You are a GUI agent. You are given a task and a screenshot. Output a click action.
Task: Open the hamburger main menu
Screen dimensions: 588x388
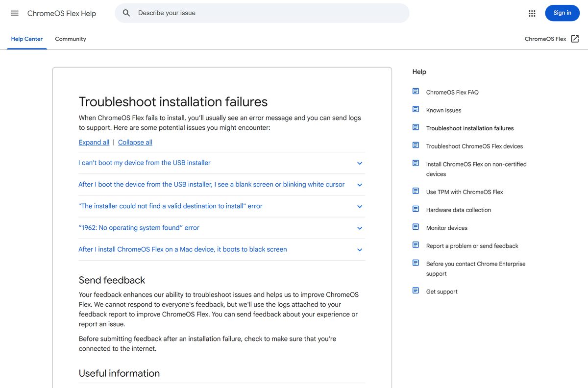(15, 13)
